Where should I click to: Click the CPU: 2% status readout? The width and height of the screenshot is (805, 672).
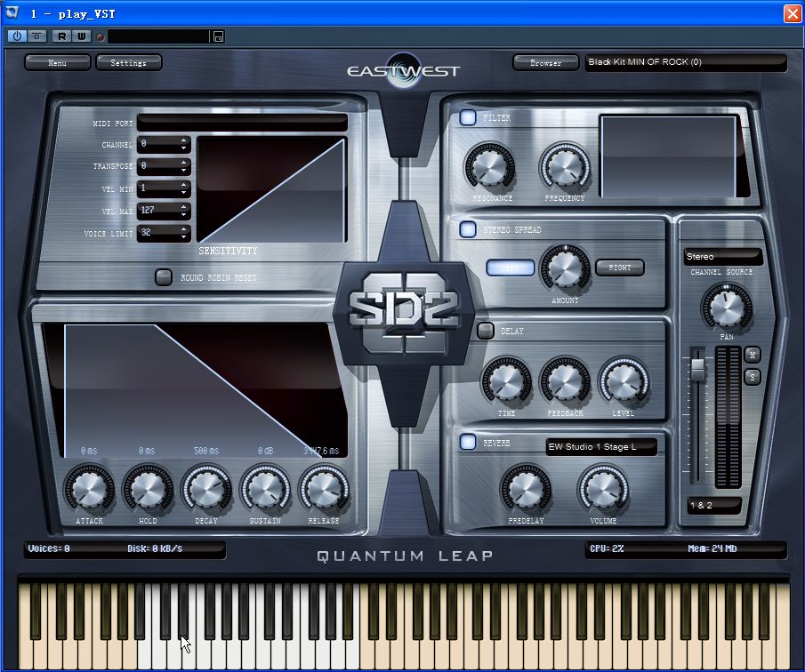click(608, 548)
